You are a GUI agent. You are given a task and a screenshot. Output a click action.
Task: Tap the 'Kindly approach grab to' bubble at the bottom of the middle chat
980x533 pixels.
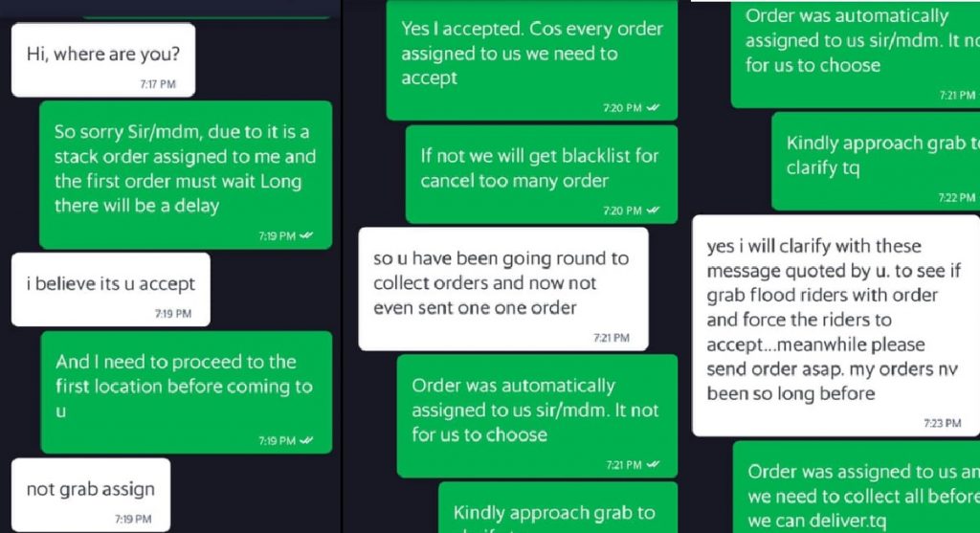(x=558, y=507)
